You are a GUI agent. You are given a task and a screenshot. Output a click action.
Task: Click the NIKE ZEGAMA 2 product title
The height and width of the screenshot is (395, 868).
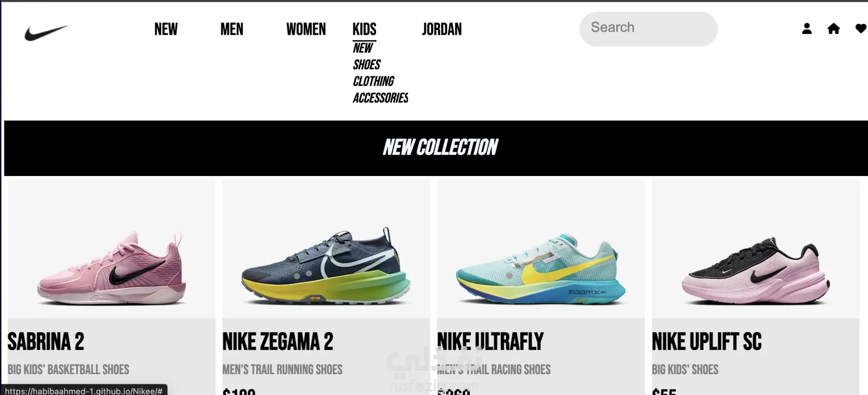coord(278,342)
